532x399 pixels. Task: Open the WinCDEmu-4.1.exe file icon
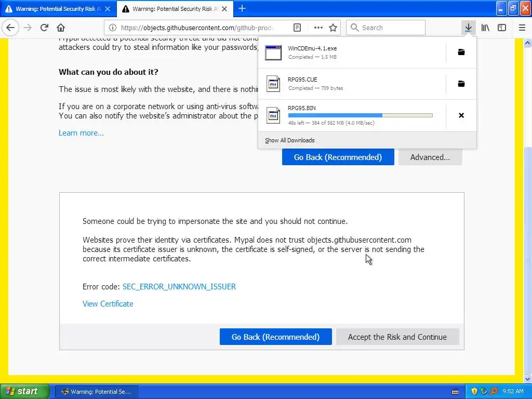pyautogui.click(x=273, y=52)
